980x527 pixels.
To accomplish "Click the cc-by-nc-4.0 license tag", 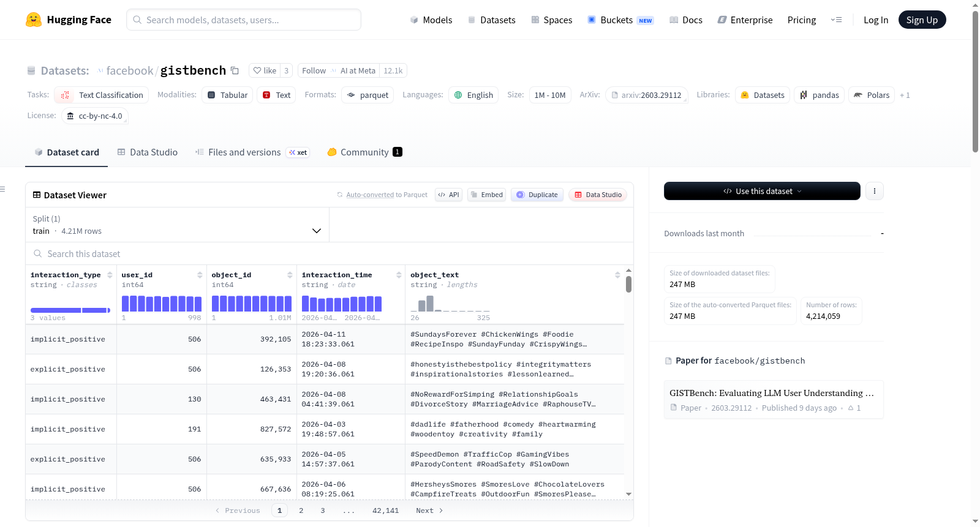I will coord(95,116).
